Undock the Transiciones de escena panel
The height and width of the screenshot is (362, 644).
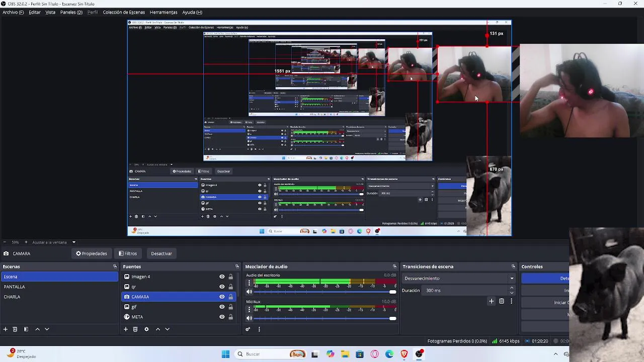coord(513,266)
